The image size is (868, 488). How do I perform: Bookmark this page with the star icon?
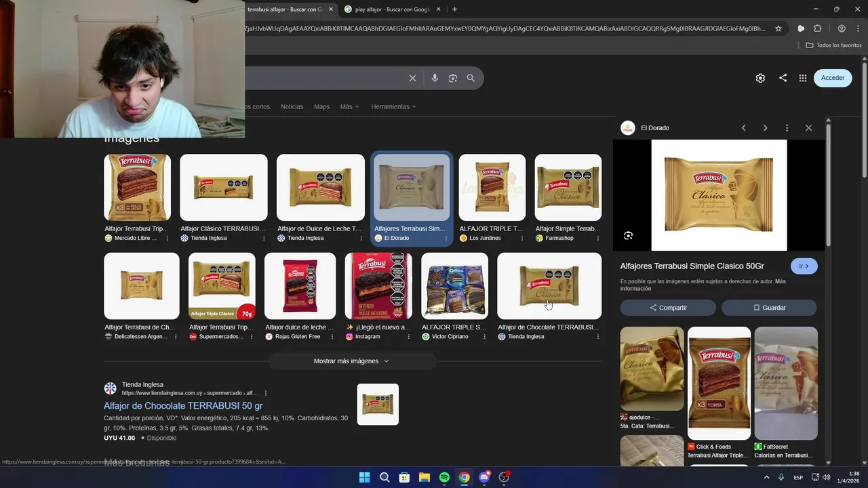pyautogui.click(x=778, y=28)
